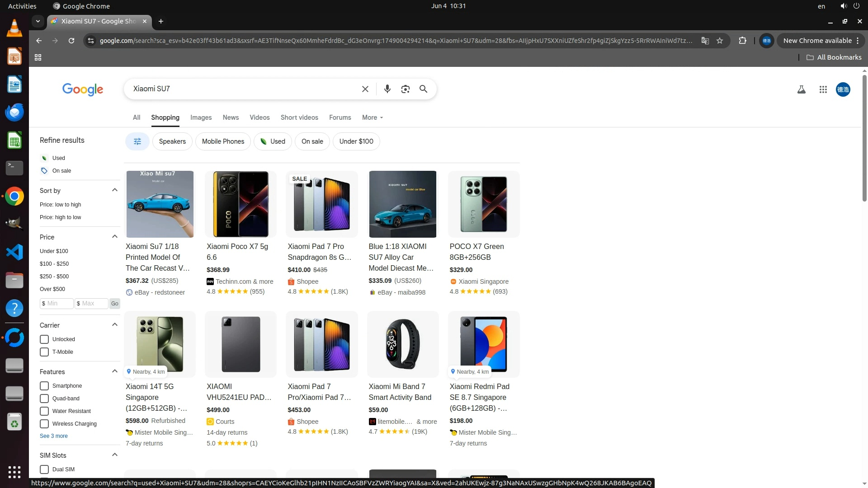Reload the page
The image size is (868, 488).
click(71, 41)
